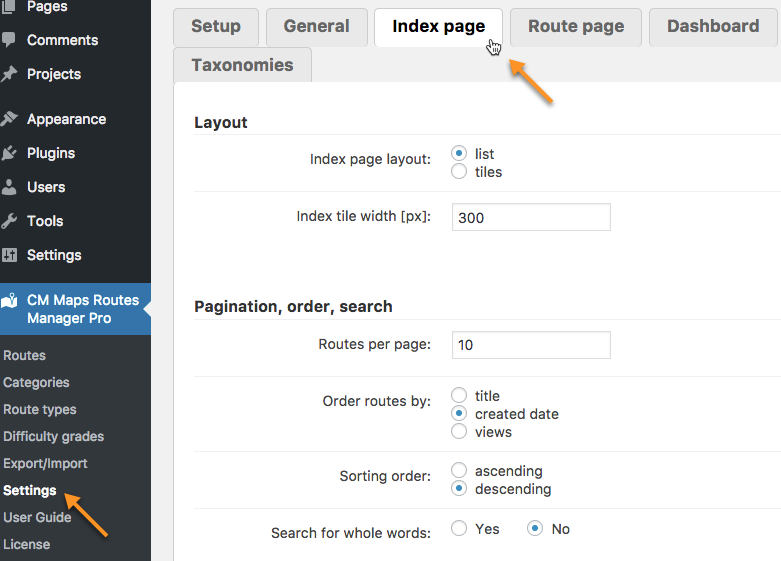Click the Settings sliders icon in sidebar
The image size is (781, 561).
coord(10,255)
